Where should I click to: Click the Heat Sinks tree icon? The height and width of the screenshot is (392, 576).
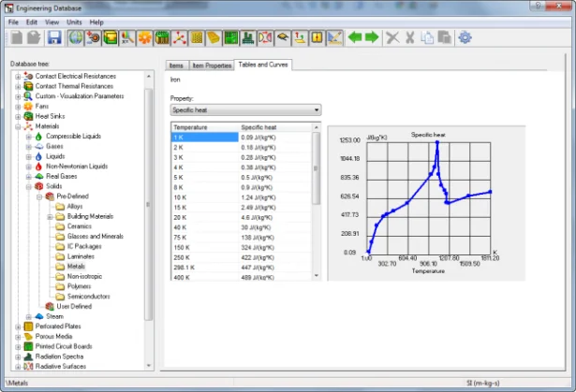[x=27, y=116]
